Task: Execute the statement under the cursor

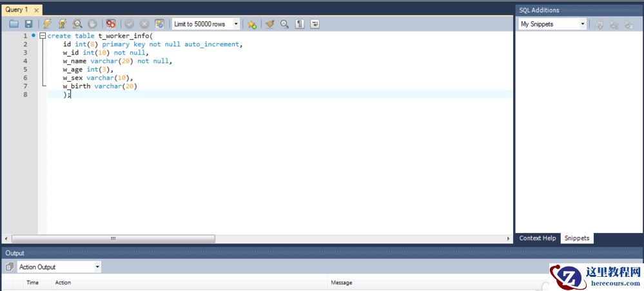Action: click(x=63, y=24)
